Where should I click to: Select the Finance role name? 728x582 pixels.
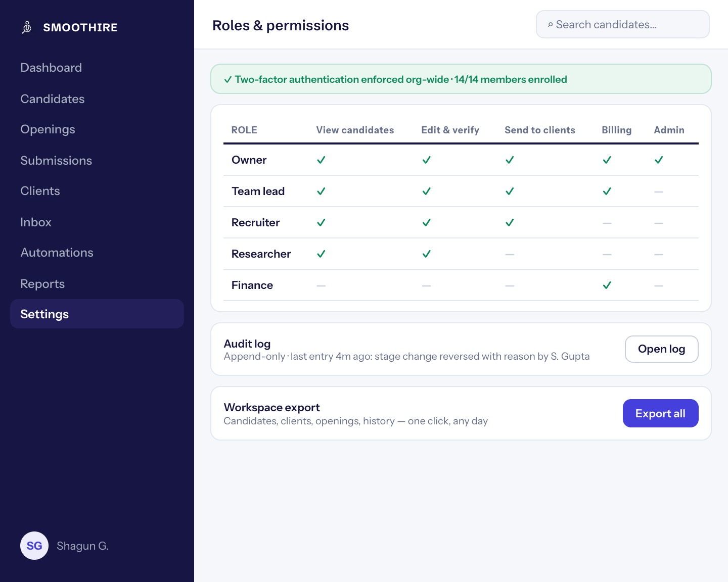[252, 285]
